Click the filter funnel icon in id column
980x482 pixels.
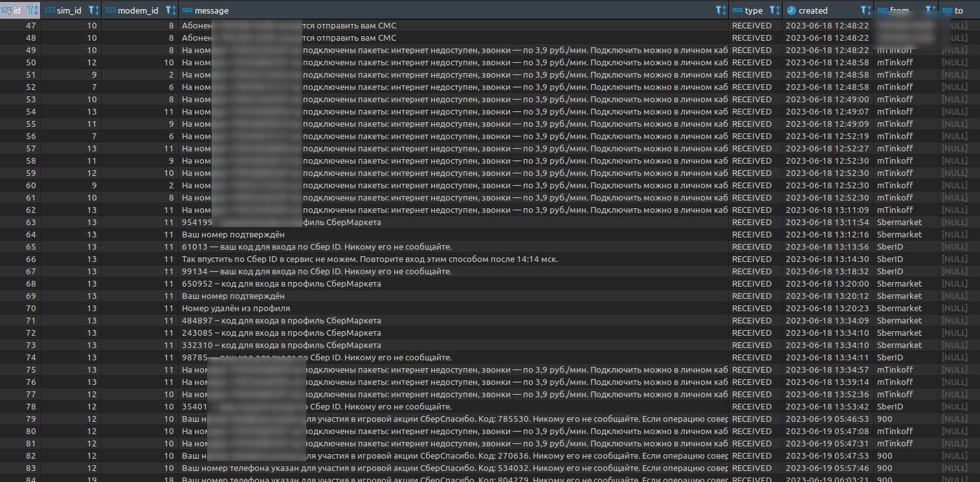coord(30,10)
